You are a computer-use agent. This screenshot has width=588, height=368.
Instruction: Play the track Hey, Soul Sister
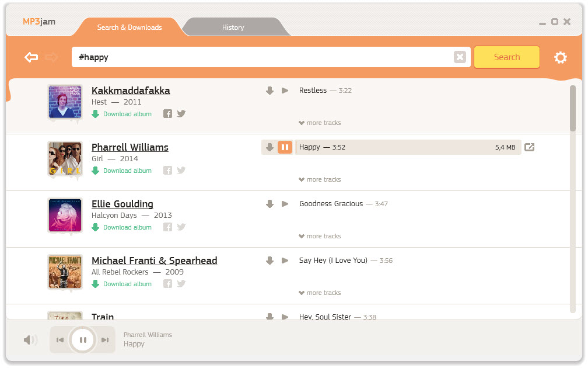(x=285, y=317)
